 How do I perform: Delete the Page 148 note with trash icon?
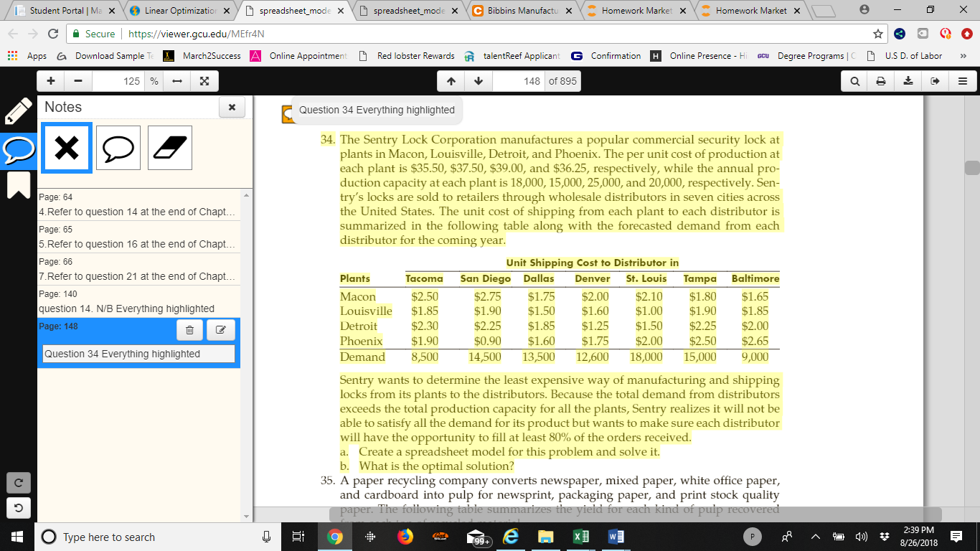pos(190,331)
